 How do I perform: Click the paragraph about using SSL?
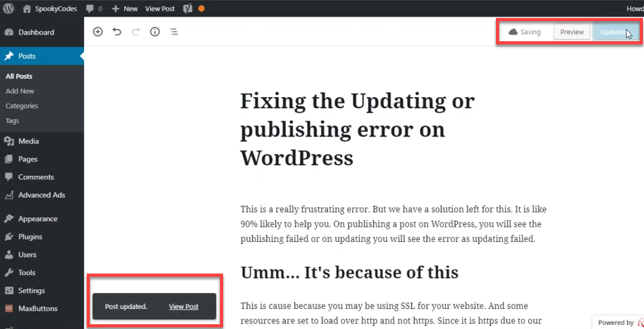[x=391, y=313]
